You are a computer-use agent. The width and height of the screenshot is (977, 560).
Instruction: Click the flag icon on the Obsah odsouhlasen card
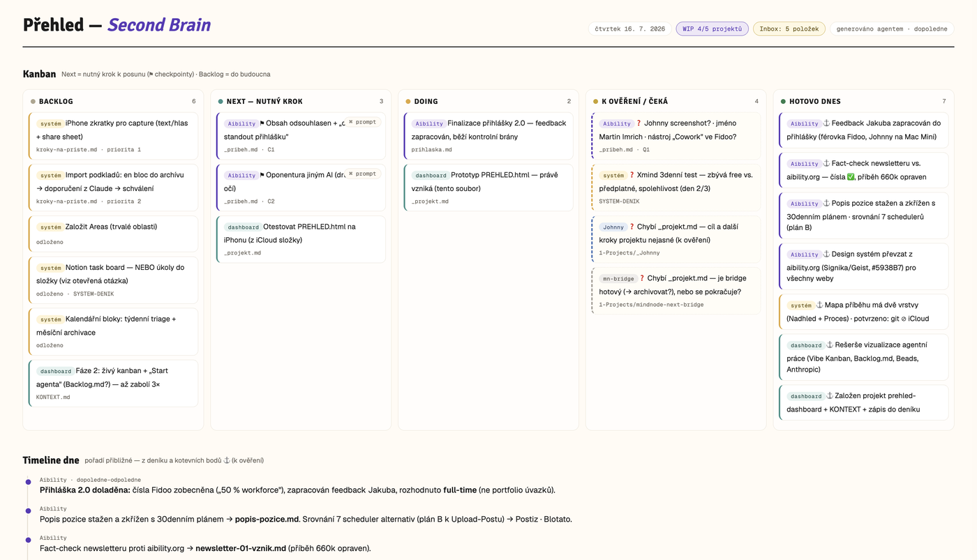[262, 123]
